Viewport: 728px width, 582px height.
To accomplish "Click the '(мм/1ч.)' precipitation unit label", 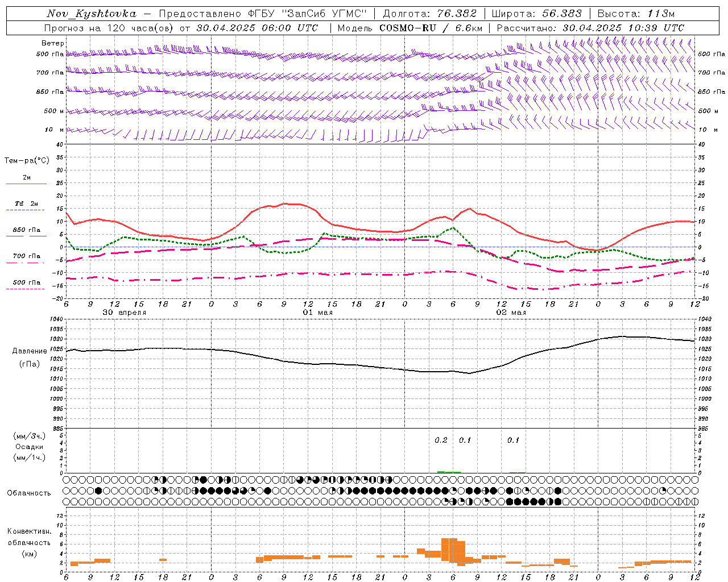I will [30, 458].
